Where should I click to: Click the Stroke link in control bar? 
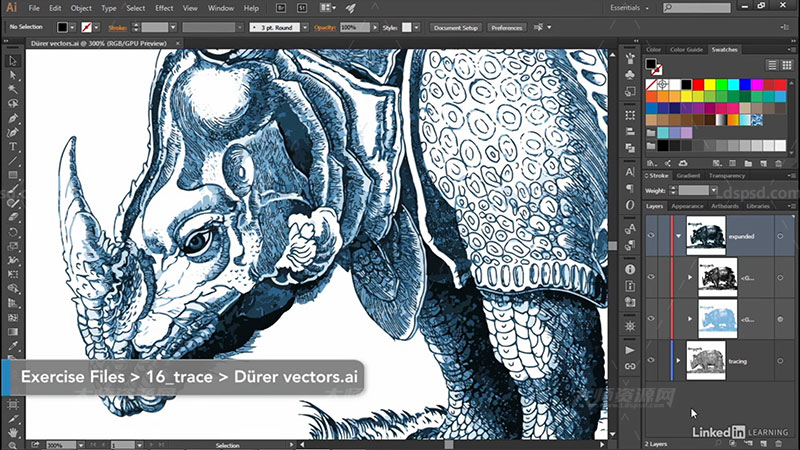tap(117, 28)
